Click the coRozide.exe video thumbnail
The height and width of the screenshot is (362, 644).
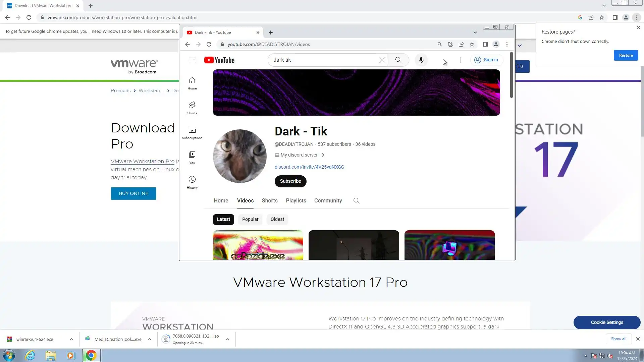point(258,245)
